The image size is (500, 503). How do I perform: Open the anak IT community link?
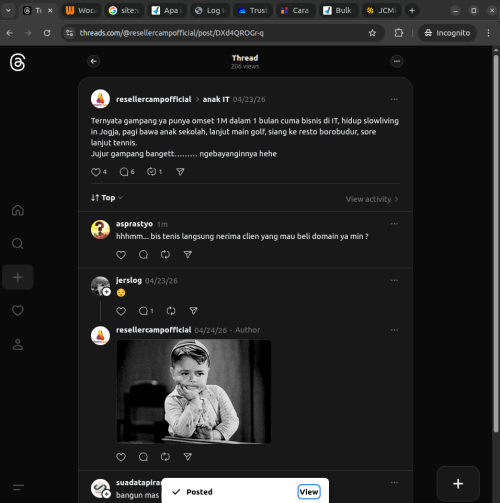(x=216, y=99)
